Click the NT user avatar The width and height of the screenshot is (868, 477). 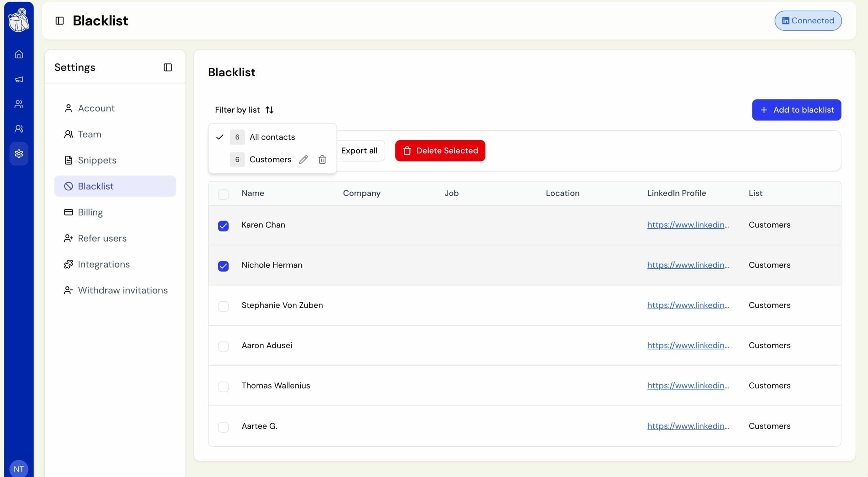coord(19,469)
